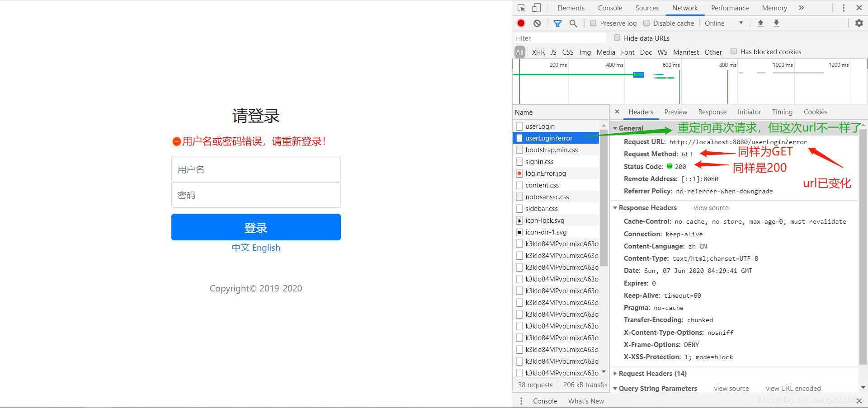Activate the inspect element picker icon

tap(521, 8)
